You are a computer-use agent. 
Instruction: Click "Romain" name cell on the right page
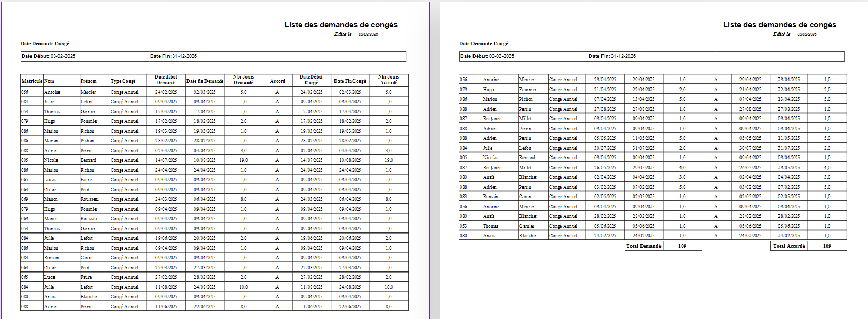[490, 197]
